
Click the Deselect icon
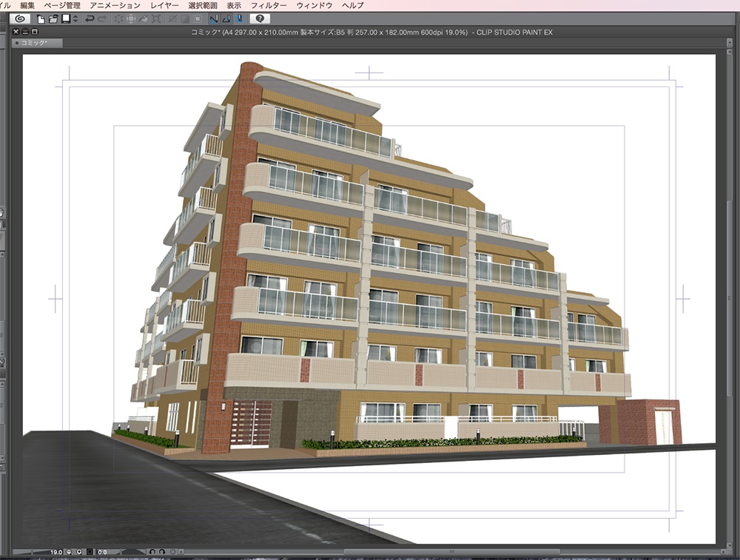[x=172, y=19]
